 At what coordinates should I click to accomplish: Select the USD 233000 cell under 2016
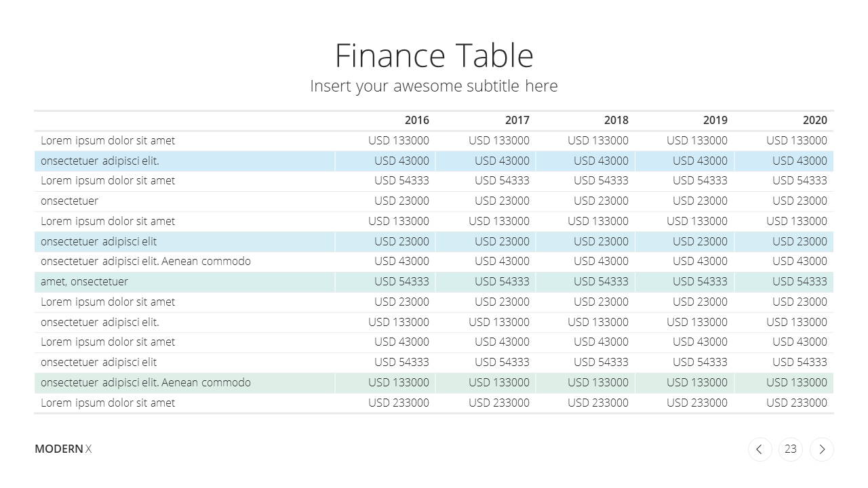click(399, 403)
